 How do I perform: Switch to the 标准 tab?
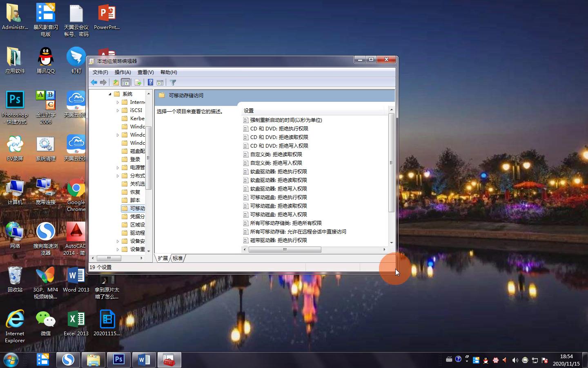pos(178,258)
